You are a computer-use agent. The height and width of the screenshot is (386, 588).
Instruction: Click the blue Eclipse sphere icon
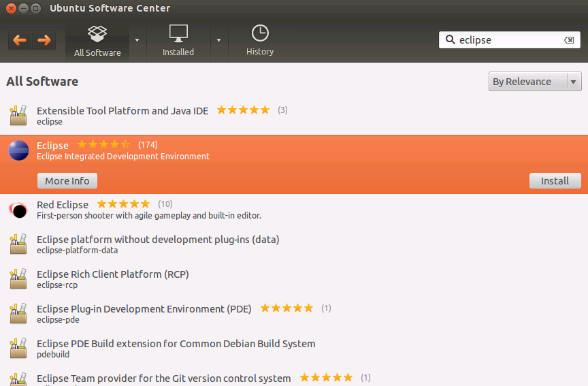click(x=18, y=150)
